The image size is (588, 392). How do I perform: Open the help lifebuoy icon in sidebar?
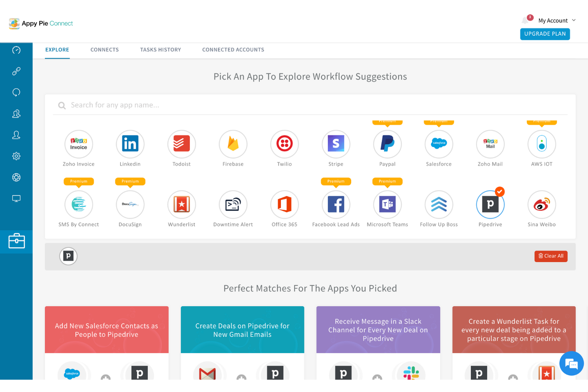pos(16,178)
